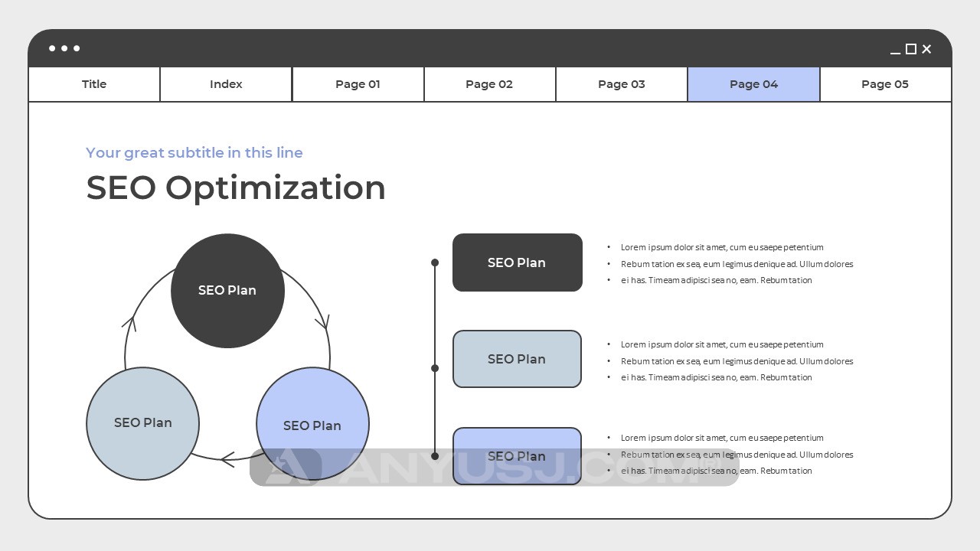
Task: Click the lavender SEO Plan rectangle
Action: coord(518,456)
